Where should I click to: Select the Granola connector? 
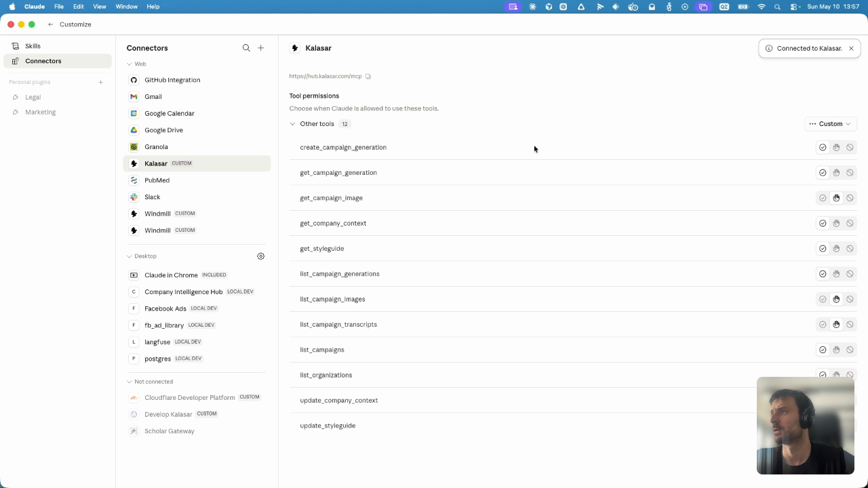click(x=197, y=147)
